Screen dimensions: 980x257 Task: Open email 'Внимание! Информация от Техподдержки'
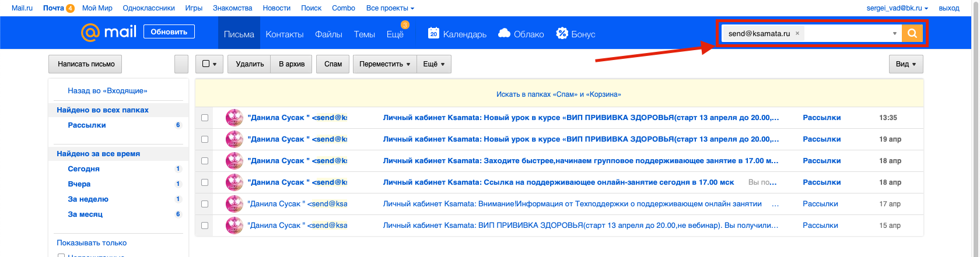[x=572, y=204]
